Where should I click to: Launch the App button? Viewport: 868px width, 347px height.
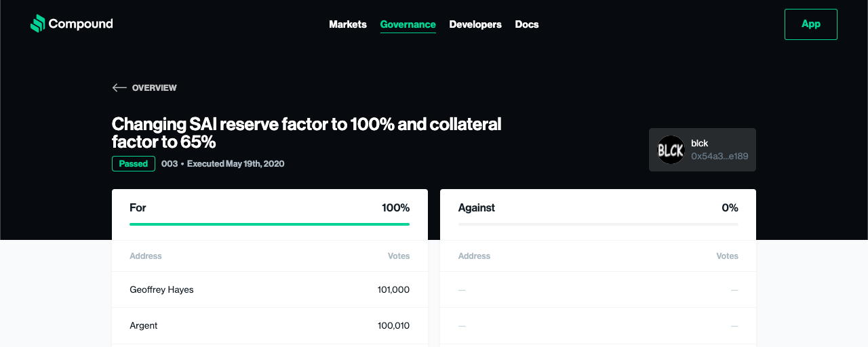tap(810, 24)
